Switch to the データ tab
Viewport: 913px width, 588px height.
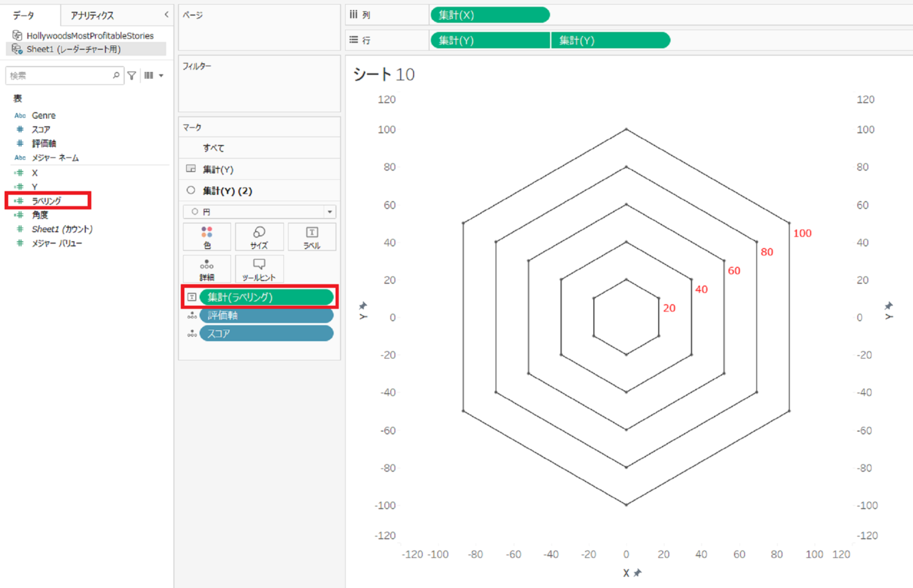[24, 15]
